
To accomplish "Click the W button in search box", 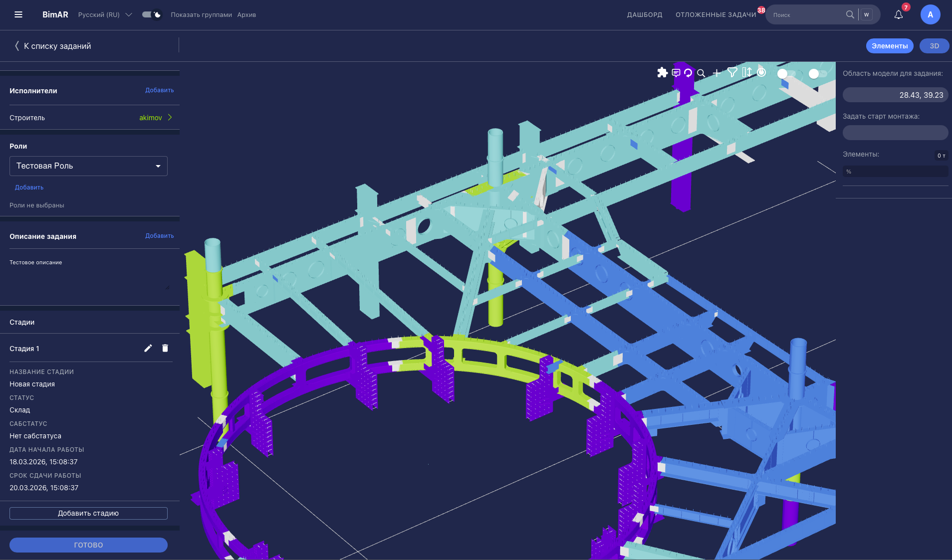I will 866,14.
